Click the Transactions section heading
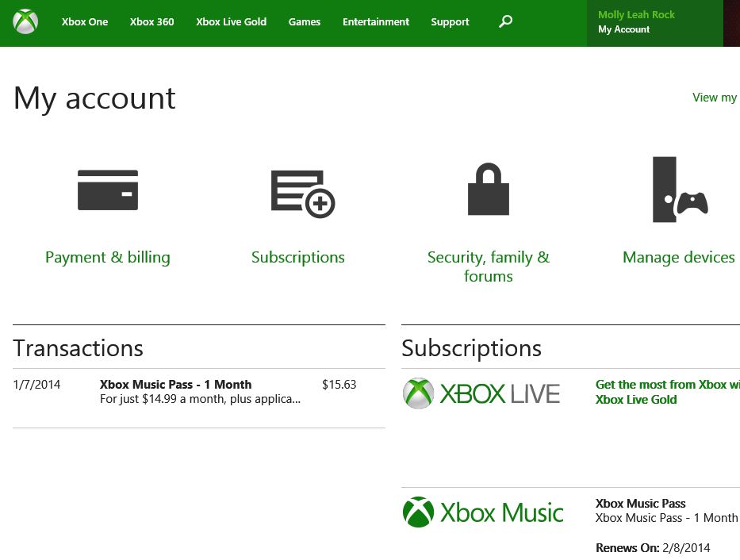 [78, 348]
